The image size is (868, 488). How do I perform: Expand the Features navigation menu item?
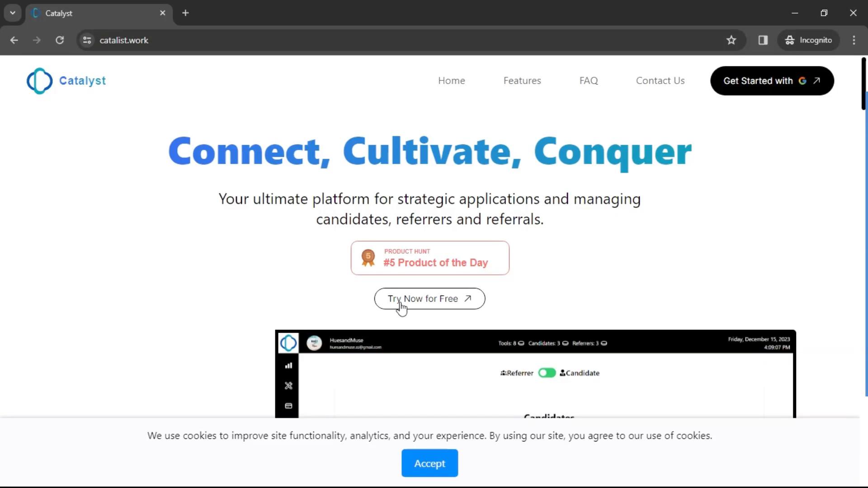pyautogui.click(x=522, y=80)
